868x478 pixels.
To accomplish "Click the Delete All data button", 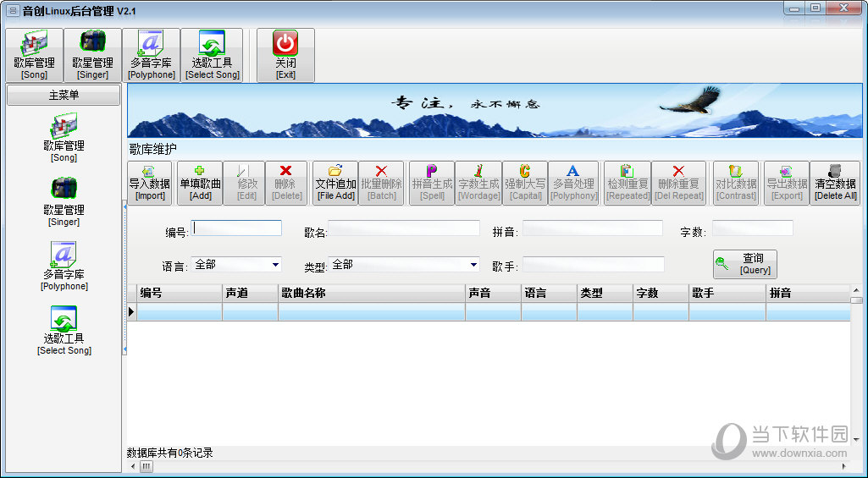I will point(835,183).
